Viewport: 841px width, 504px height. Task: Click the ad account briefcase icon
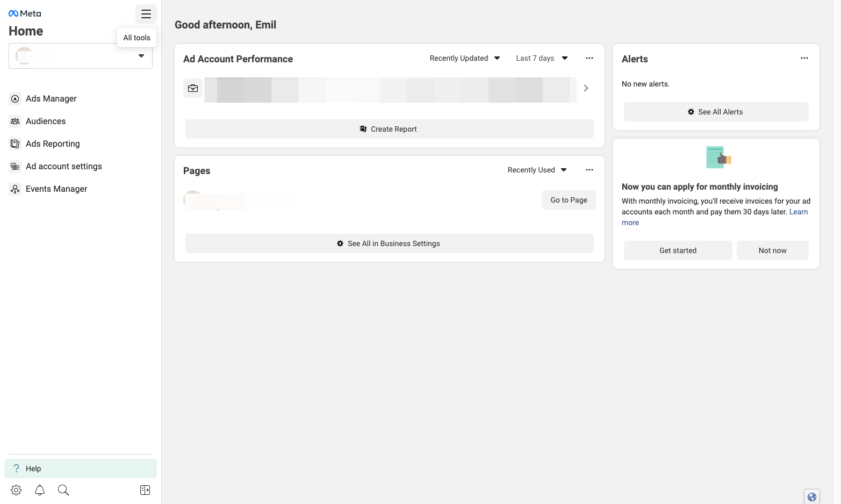pos(193,88)
